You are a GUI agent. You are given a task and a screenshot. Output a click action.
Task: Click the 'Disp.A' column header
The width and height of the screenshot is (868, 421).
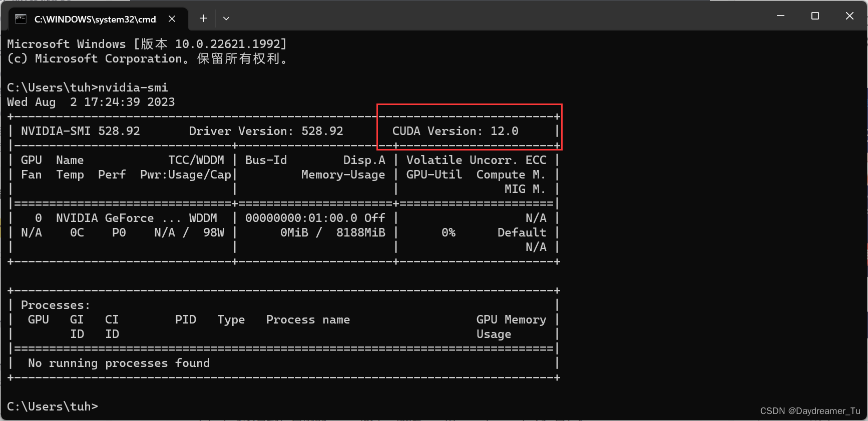(x=364, y=160)
